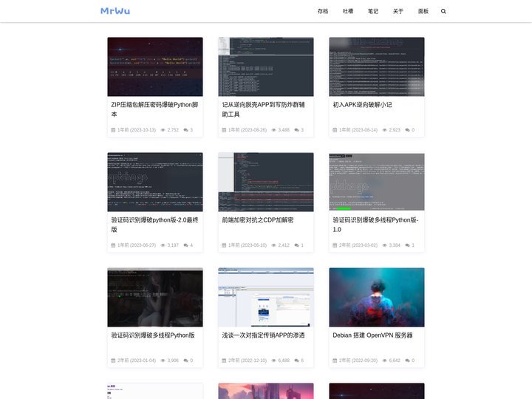This screenshot has width=532, height=399.
Task: Click comments icon on 2023-08-14 post
Action: [407, 130]
